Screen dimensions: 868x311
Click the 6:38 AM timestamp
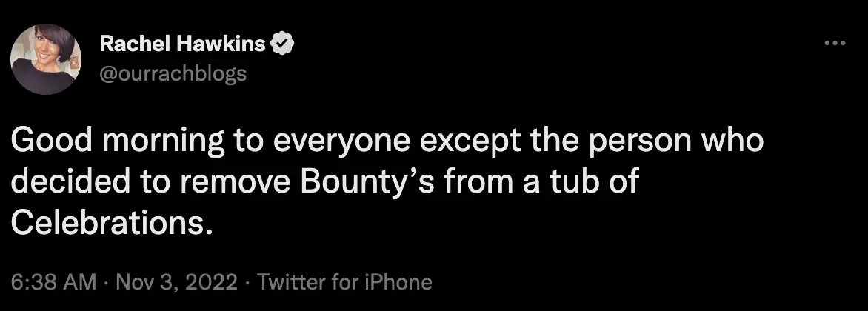53,282
